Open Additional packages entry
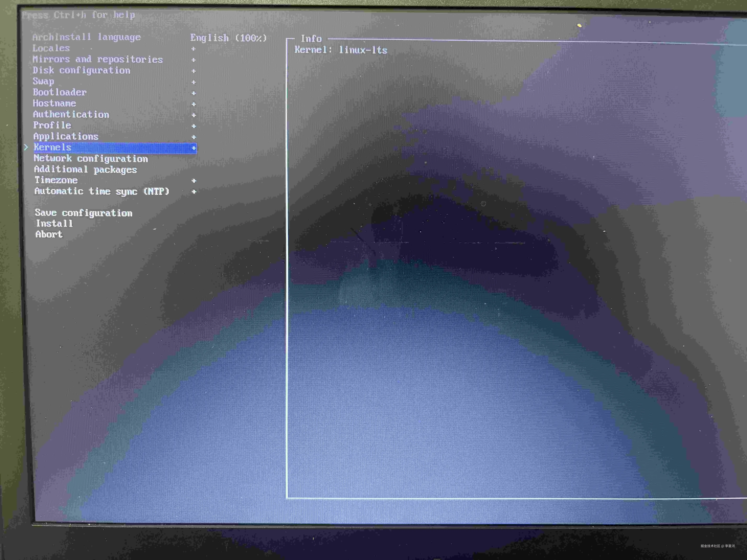This screenshot has width=747, height=560. 85,169
